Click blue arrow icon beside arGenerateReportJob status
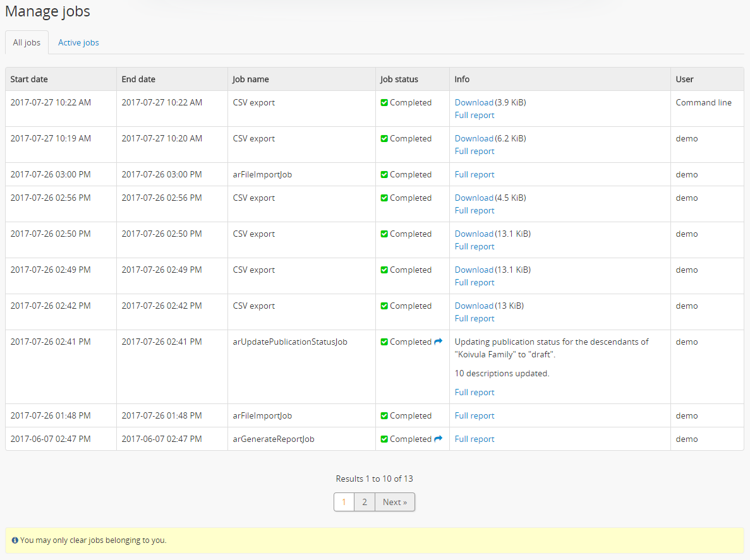 coord(438,439)
